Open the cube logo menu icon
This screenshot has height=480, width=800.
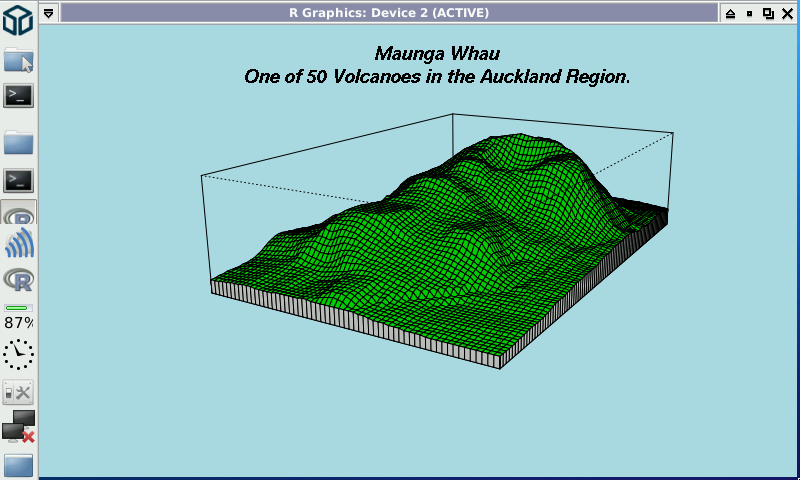pyautogui.click(x=18, y=20)
